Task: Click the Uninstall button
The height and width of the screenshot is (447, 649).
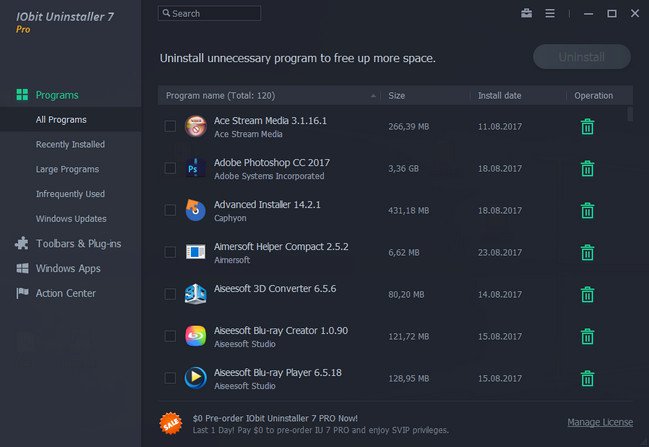Action: (582, 57)
